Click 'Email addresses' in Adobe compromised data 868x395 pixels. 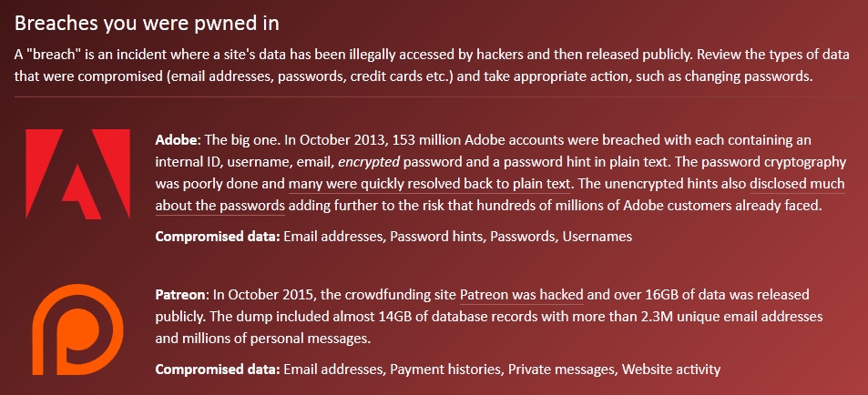pyautogui.click(x=333, y=237)
